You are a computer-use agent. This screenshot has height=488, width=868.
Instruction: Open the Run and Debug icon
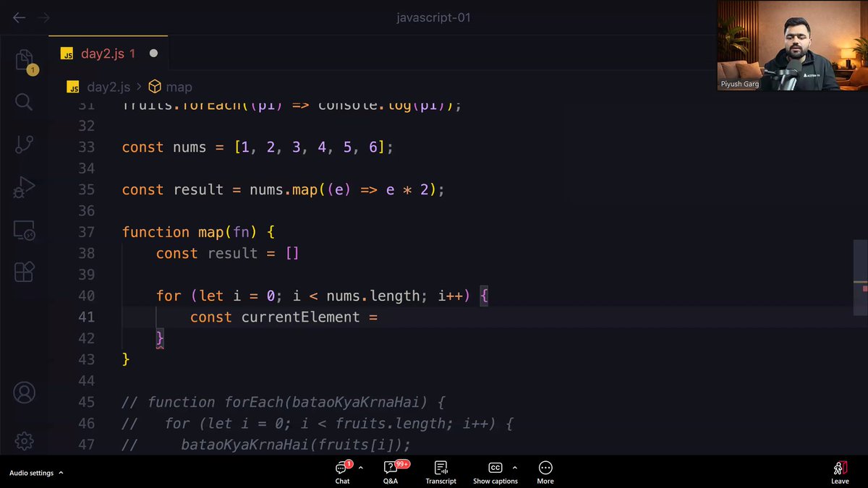click(24, 187)
